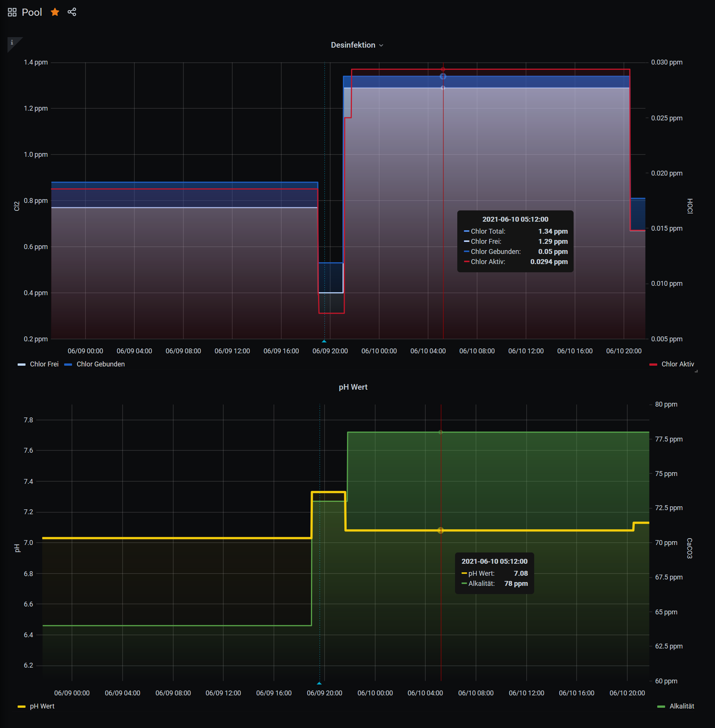Click '78 ppm' Alkalität tooltip value

[x=516, y=584]
